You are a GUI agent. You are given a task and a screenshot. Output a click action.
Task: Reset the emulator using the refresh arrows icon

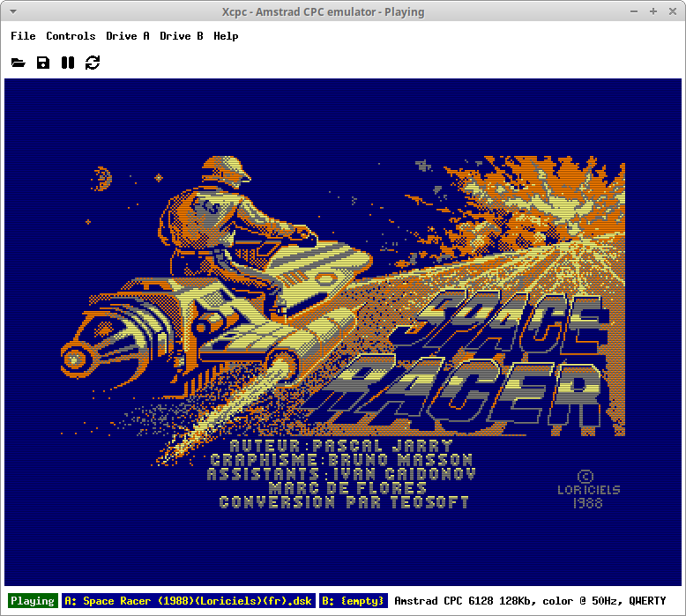pos(93,63)
